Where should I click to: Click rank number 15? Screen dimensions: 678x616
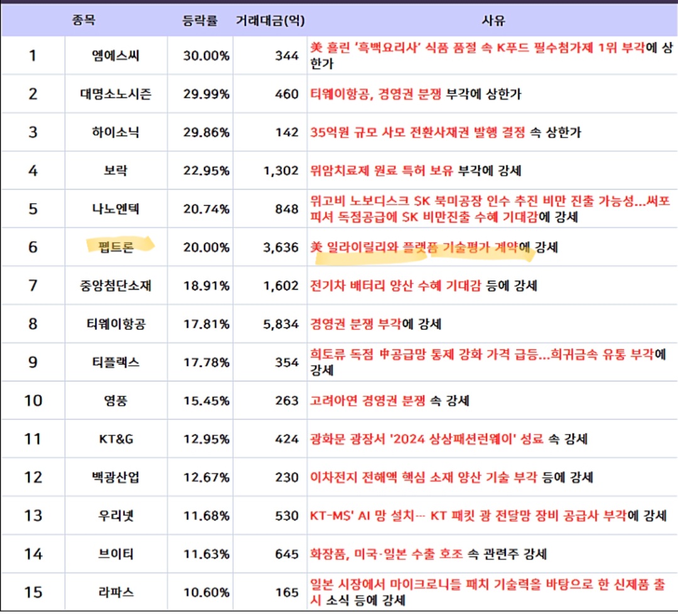click(33, 592)
